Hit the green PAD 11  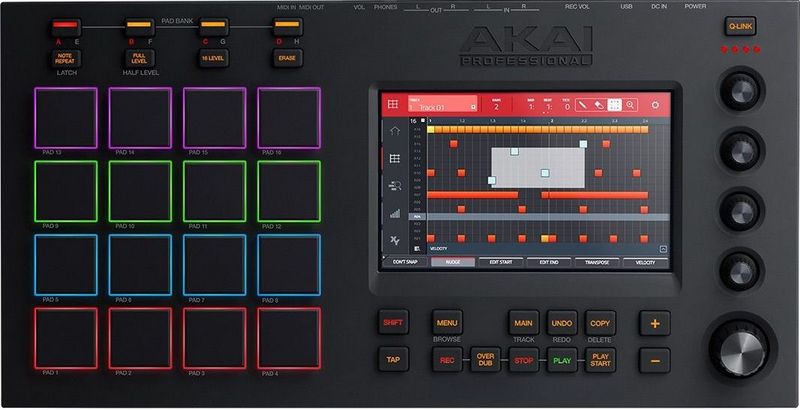coord(214,191)
